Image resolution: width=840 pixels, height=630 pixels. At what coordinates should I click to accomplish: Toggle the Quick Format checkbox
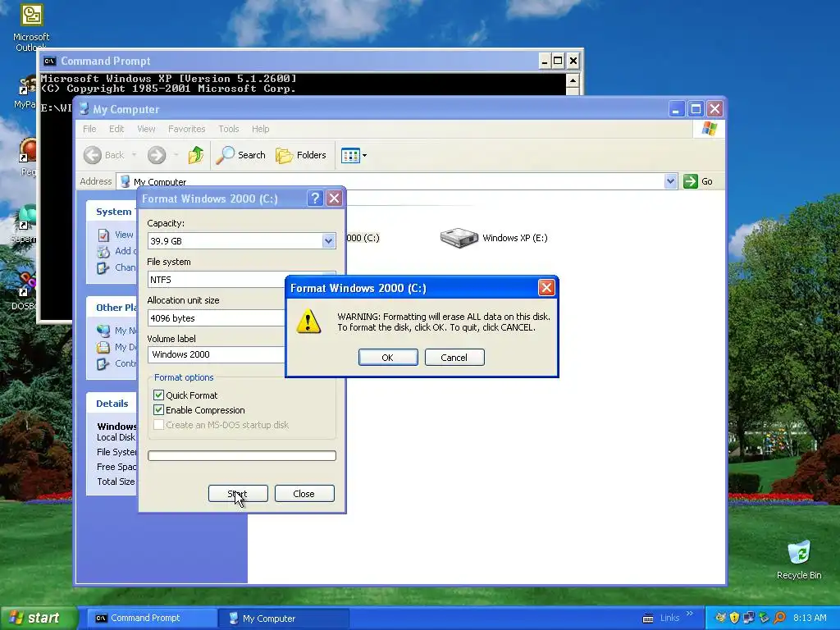158,395
